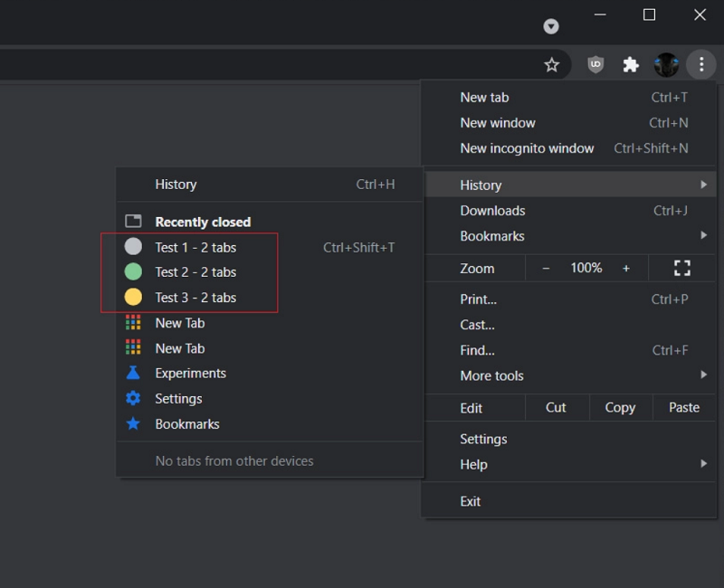Open Downloads from the menu
The height and width of the screenshot is (588, 724).
click(569, 211)
